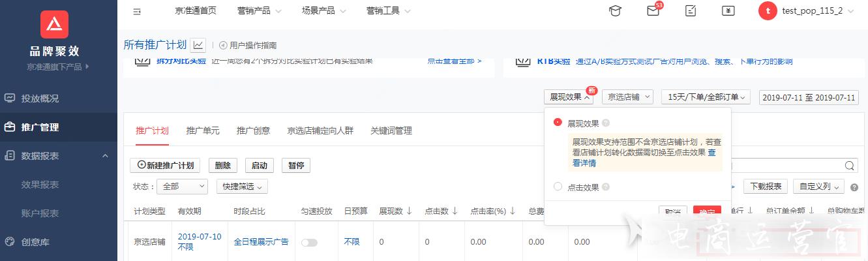Click the red user avatar icon
This screenshot has height=261, width=868.
click(768, 10)
